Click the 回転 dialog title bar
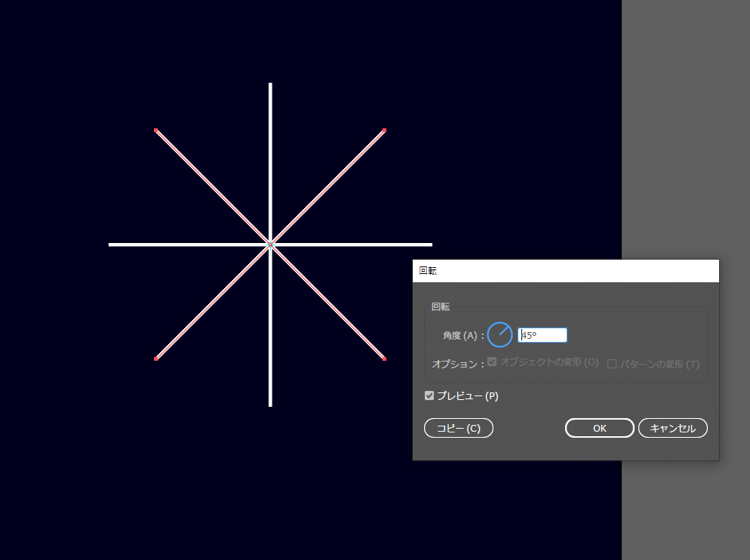 click(x=565, y=271)
